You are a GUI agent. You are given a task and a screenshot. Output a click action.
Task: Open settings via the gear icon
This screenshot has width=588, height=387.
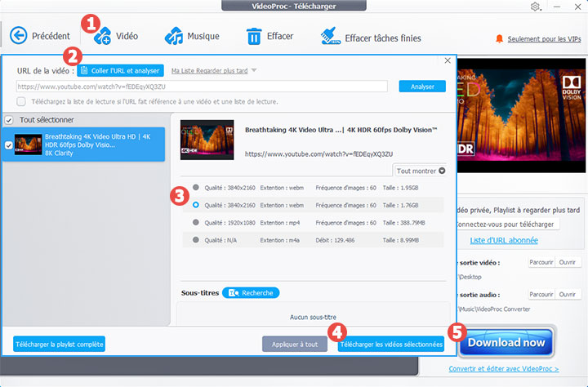click(535, 7)
